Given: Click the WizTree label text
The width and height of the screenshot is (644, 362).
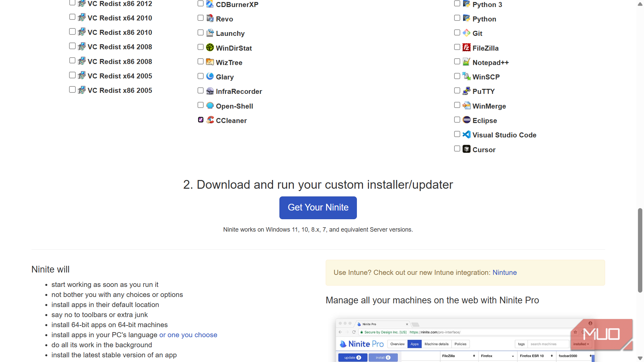Looking at the screenshot, I should [229, 63].
